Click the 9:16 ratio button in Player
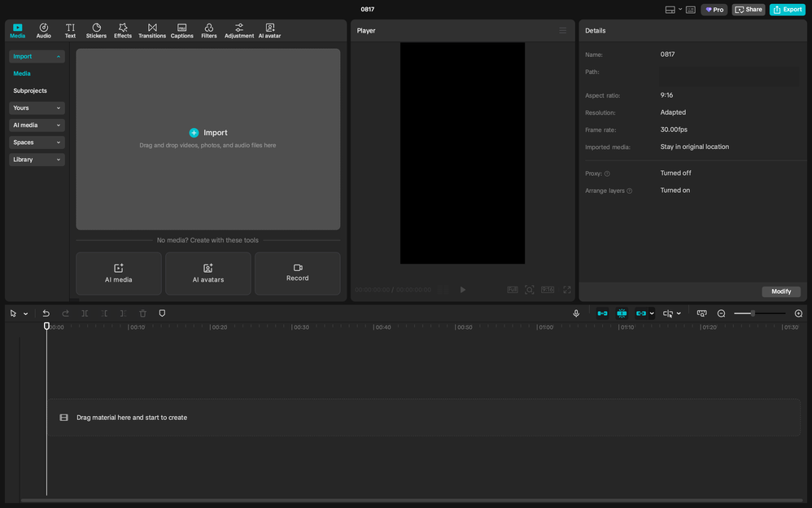Viewport: 812px width, 508px height. coord(548,290)
